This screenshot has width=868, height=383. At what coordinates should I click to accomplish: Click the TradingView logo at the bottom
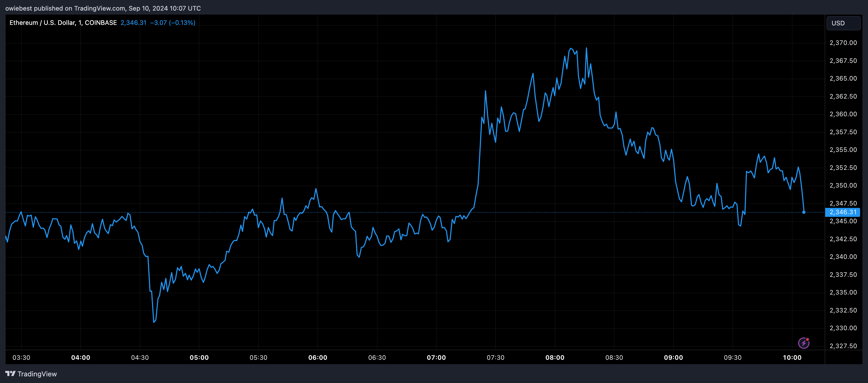(x=31, y=374)
